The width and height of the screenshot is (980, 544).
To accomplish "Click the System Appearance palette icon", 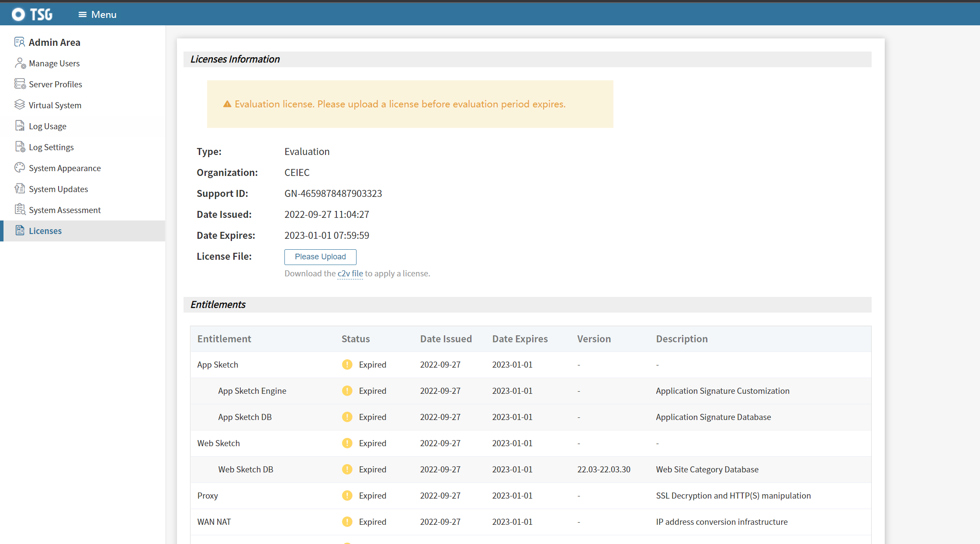I will [x=20, y=168].
